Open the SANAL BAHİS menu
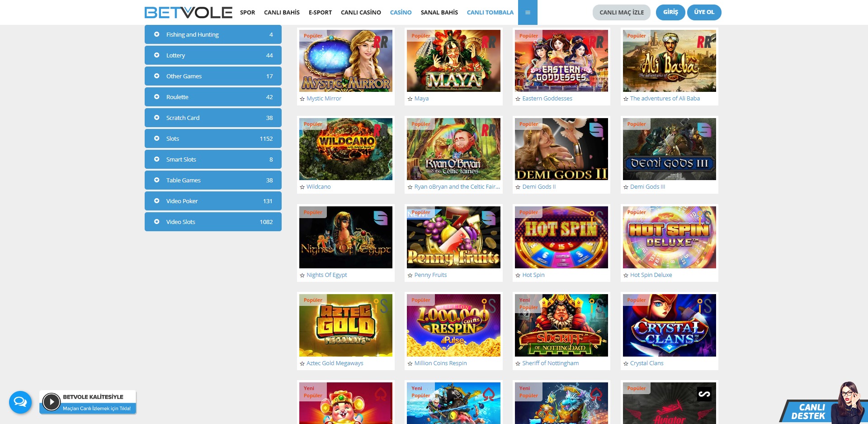The image size is (868, 424). (x=439, y=13)
